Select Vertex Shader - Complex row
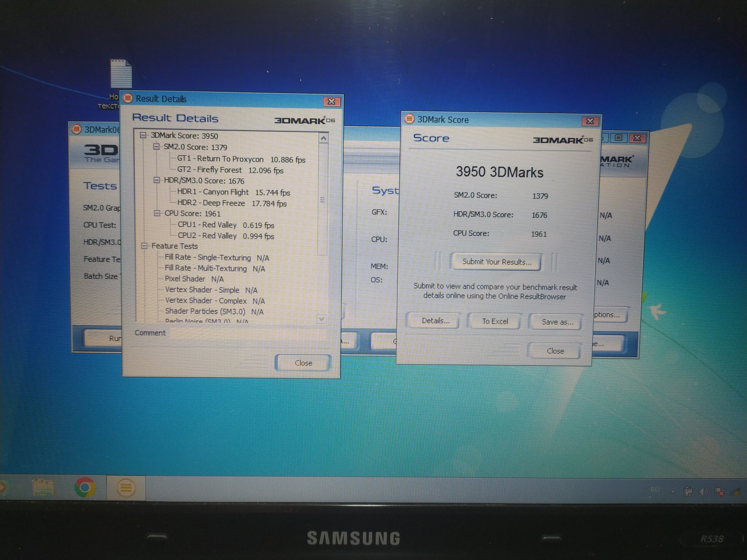Image resolution: width=747 pixels, height=560 pixels. coord(215,301)
